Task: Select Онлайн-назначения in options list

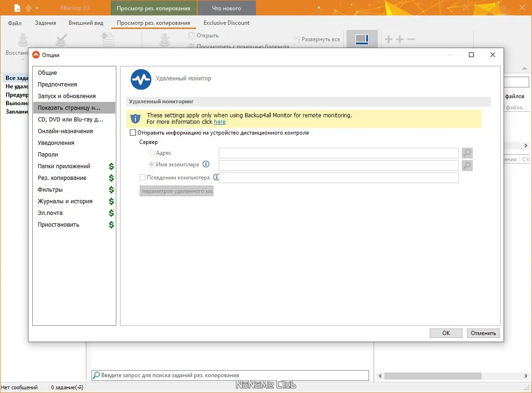Action: pyautogui.click(x=74, y=131)
